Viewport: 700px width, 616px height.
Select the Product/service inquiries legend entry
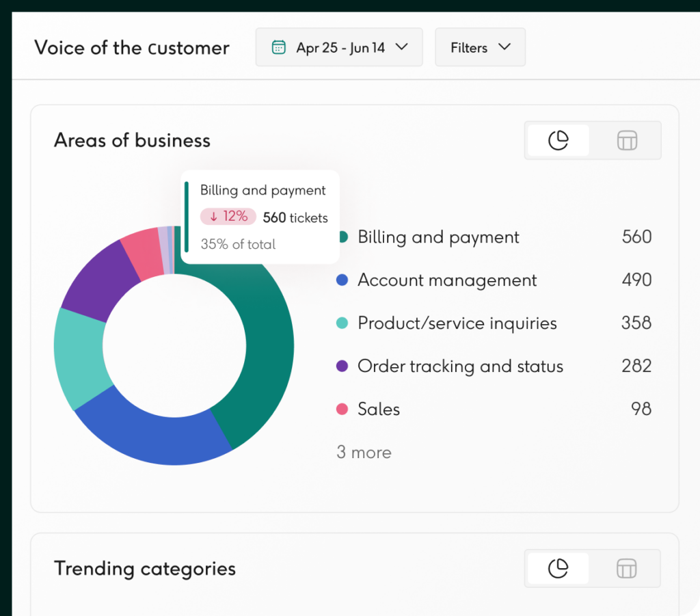tap(457, 323)
